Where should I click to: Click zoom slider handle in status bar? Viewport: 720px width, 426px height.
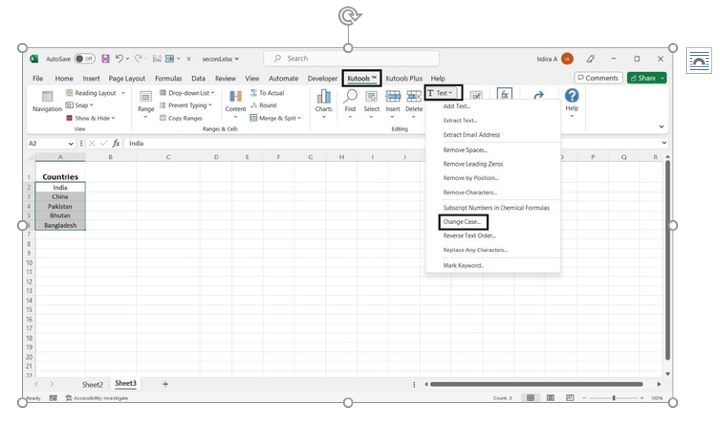click(x=613, y=398)
